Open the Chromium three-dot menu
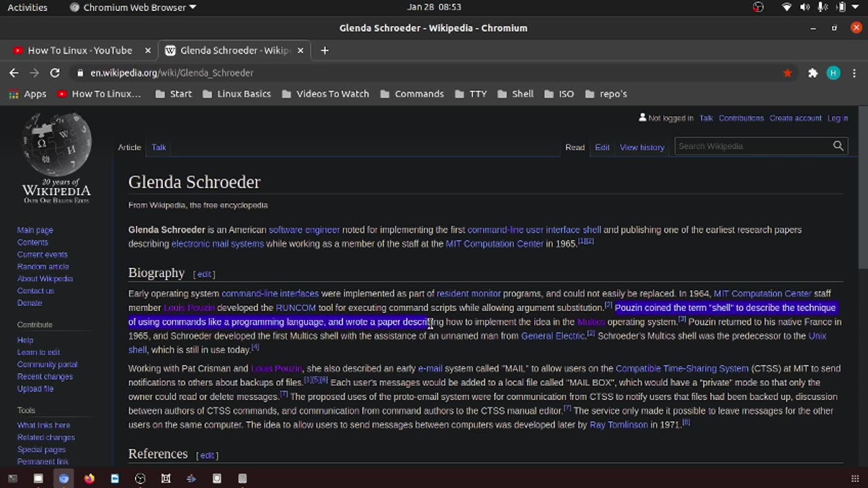 853,73
